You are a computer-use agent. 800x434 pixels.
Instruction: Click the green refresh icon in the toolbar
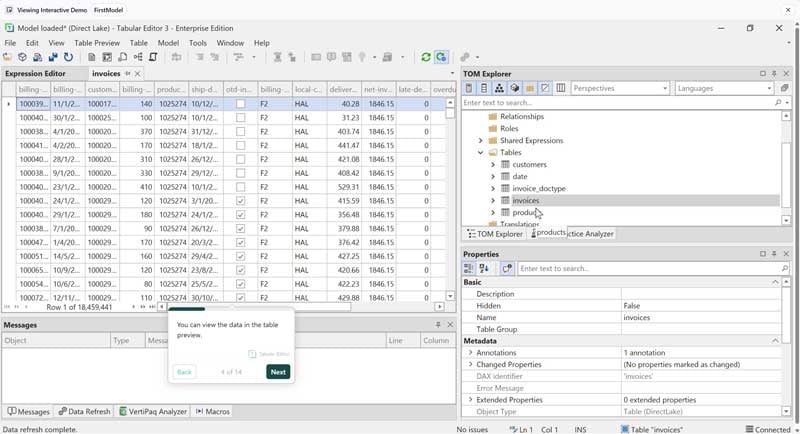426,58
